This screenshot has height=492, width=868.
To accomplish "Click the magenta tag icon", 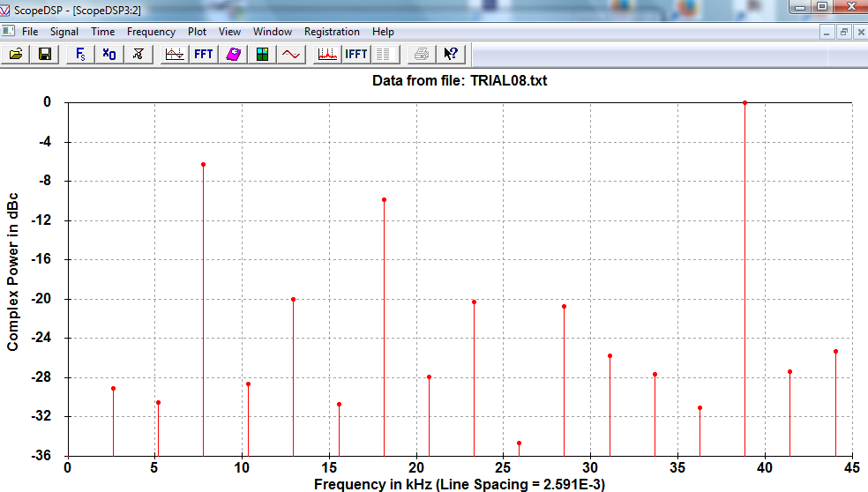I will [233, 54].
